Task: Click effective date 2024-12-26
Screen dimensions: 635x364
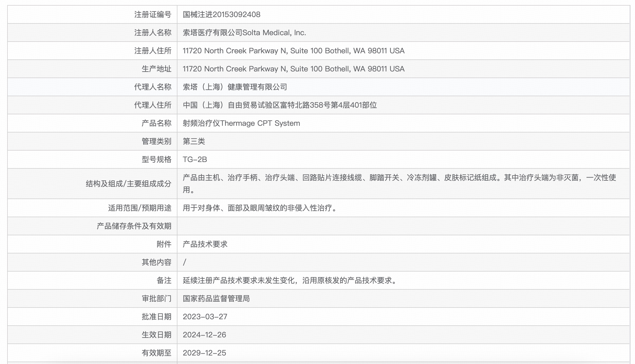Action: coord(204,335)
